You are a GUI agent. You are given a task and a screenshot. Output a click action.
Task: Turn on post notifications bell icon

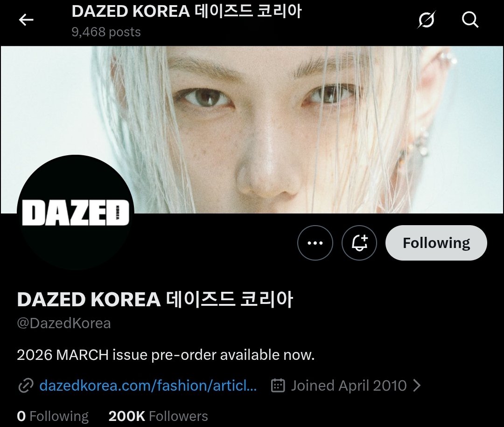[x=359, y=243]
